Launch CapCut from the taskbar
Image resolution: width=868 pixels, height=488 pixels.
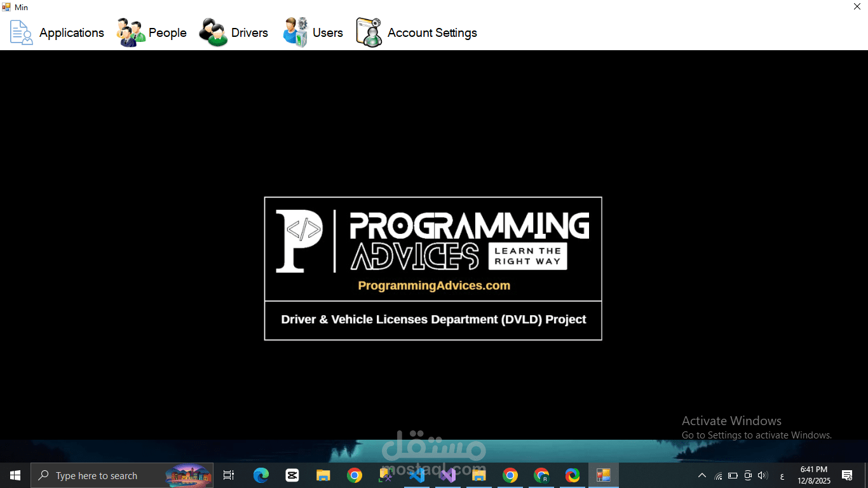(x=292, y=475)
